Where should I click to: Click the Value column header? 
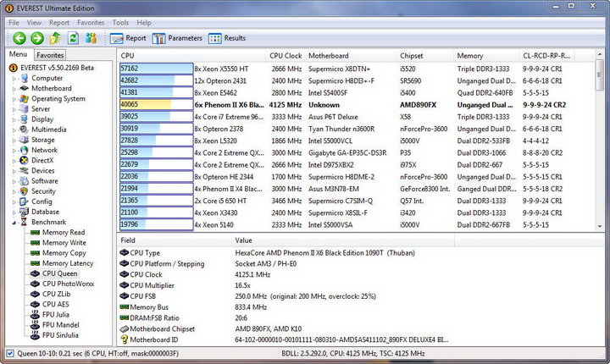(x=343, y=240)
